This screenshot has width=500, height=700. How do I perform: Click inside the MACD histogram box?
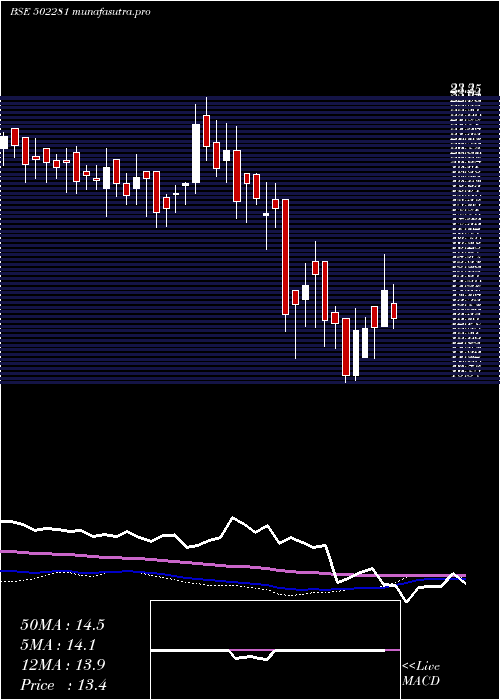pyautogui.click(x=275, y=650)
